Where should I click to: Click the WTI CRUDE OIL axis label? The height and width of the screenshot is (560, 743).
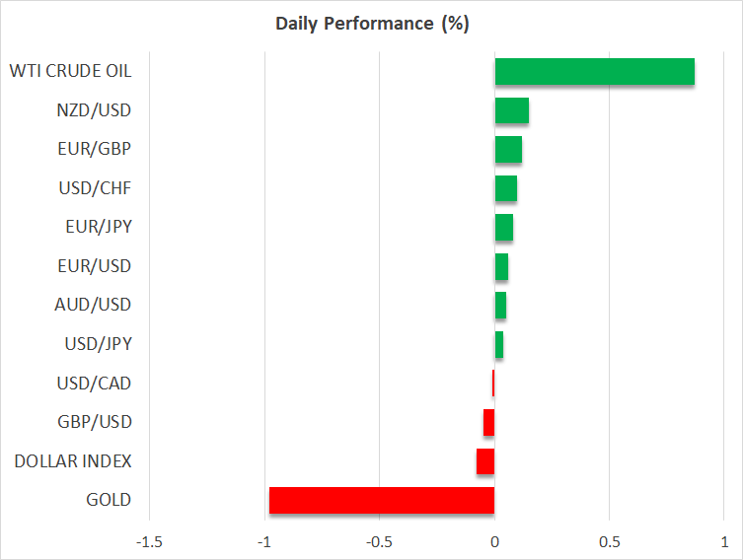(x=70, y=71)
